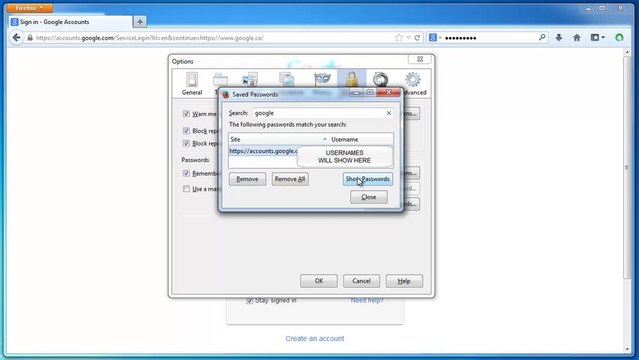Click the magnifier search icon
The image size is (639, 360).
tap(542, 38)
